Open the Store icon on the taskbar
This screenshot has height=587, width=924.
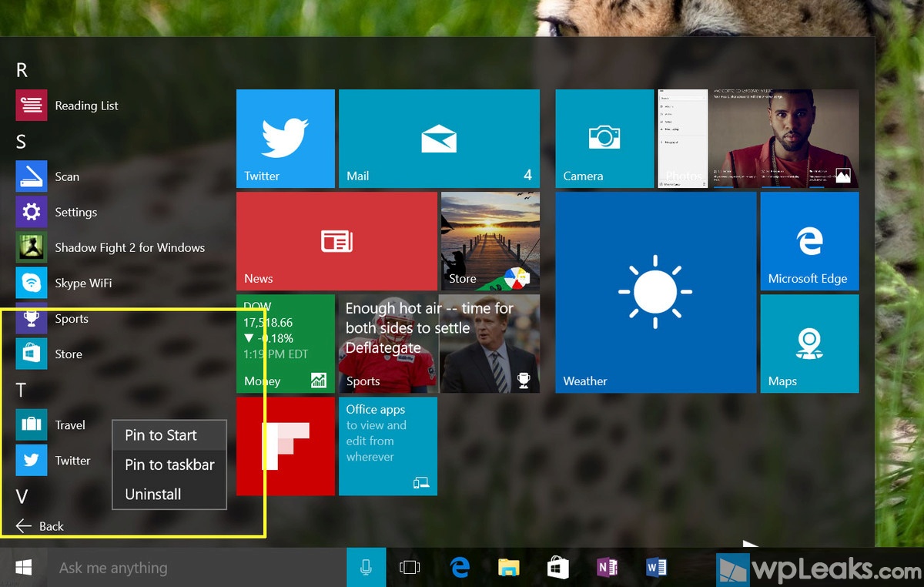tap(557, 568)
